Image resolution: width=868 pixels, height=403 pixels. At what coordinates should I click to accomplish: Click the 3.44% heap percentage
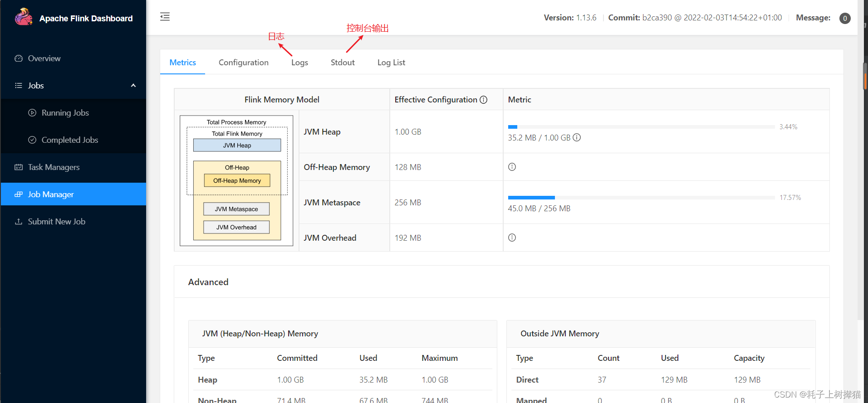[788, 127]
